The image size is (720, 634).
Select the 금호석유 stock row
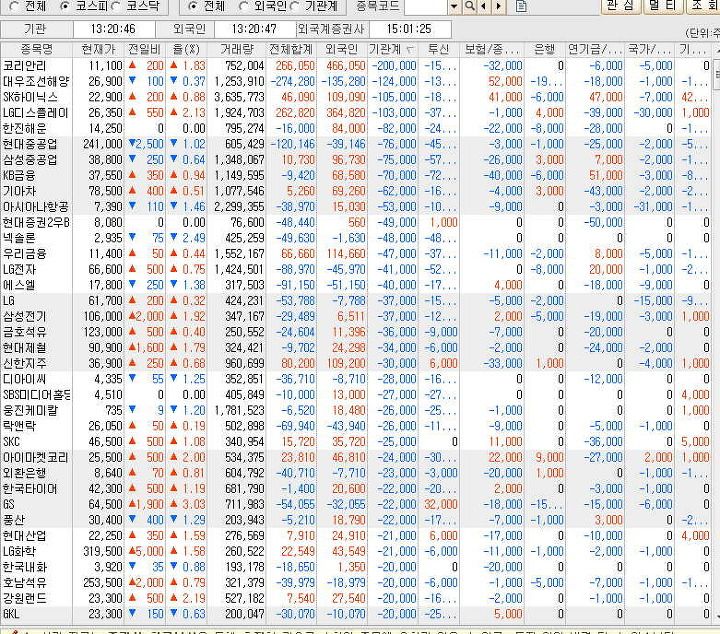(356, 332)
